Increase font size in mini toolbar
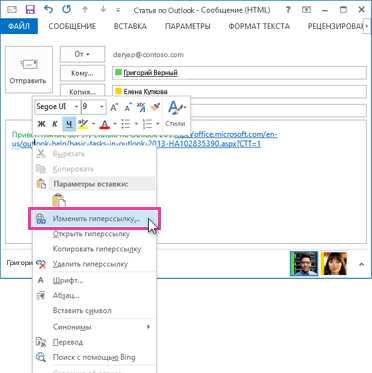 [114, 107]
